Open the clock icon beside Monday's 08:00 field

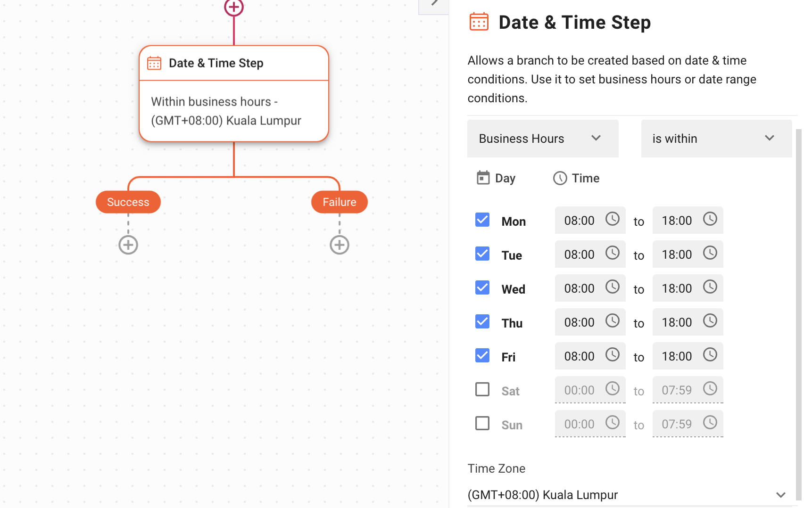613,220
